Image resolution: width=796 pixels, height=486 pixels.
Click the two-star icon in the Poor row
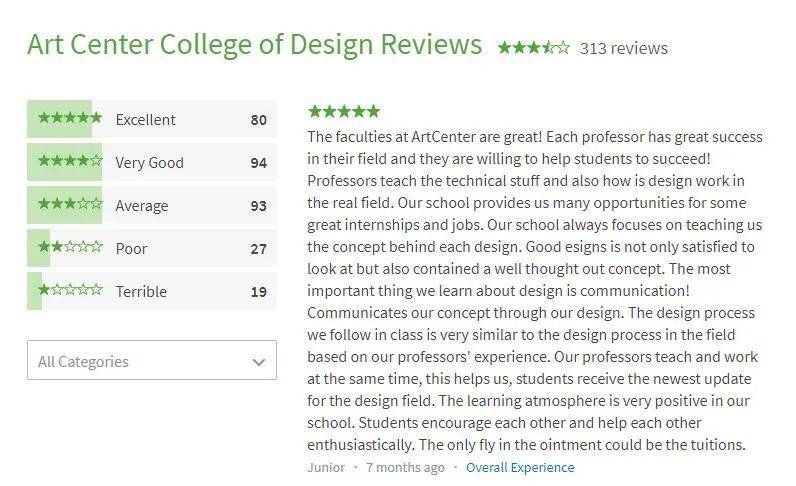(70, 248)
